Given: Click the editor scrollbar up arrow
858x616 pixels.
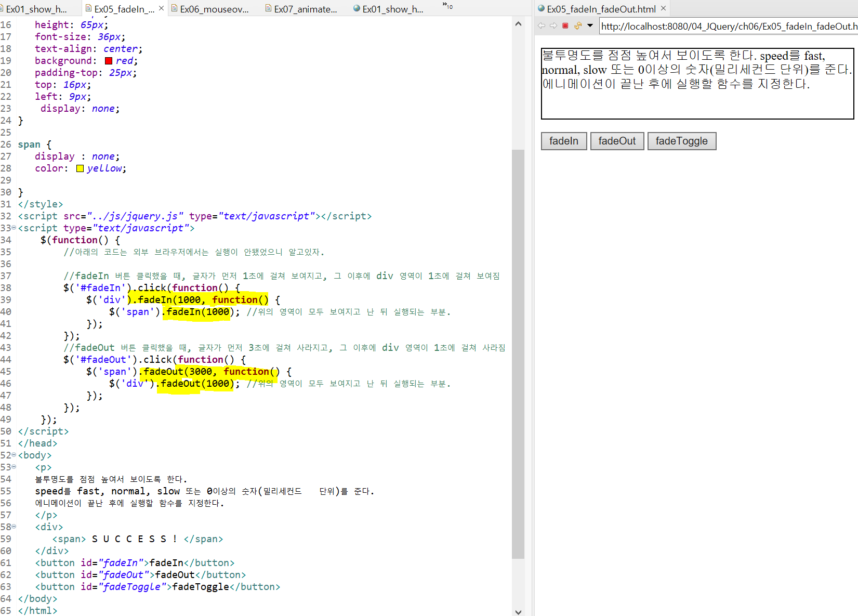Looking at the screenshot, I should pyautogui.click(x=518, y=24).
